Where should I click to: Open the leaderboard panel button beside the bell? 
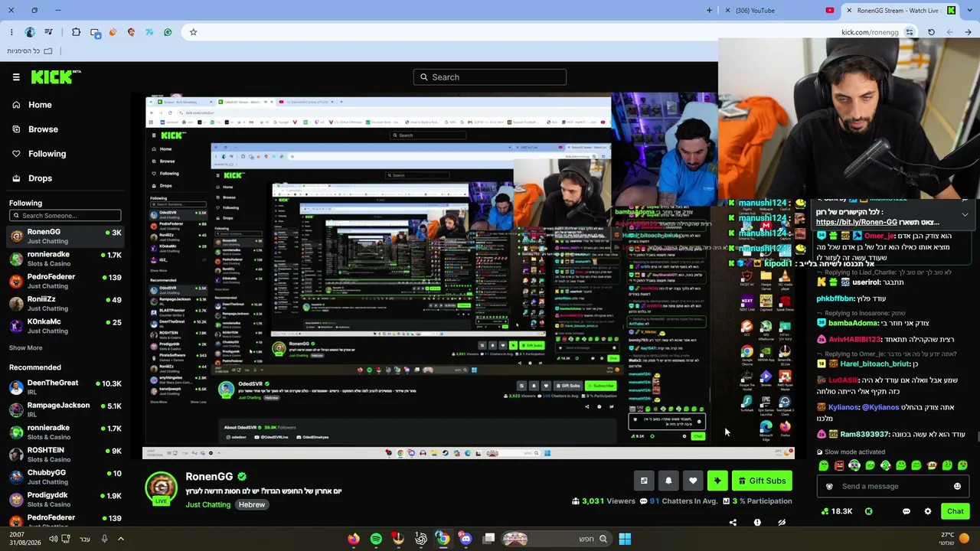pos(644,481)
